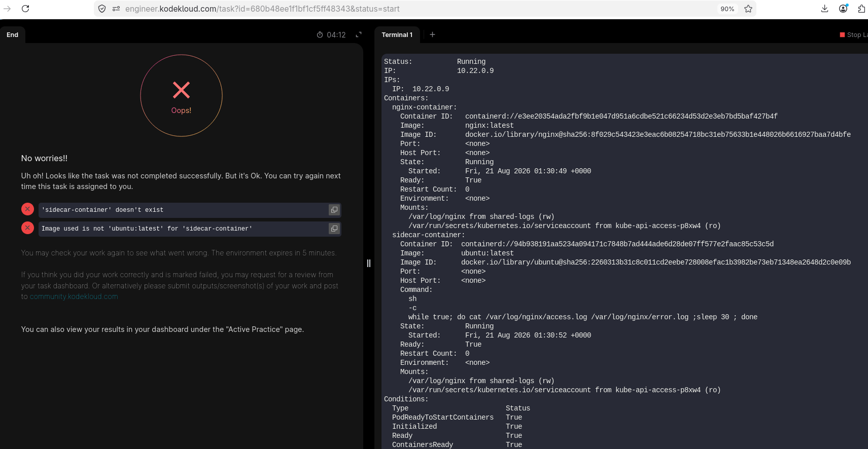Viewport: 868px width, 449px height.
Task: Click the "Oops!" label
Action: [x=181, y=110]
